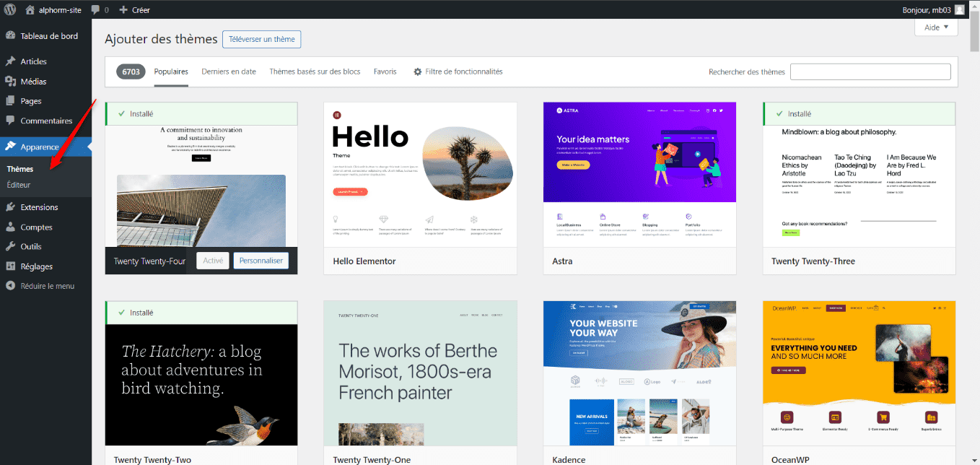Viewport: 980px width, 465px height.
Task: Switch to Thèmes basés sur des blocs tab
Action: (315, 71)
